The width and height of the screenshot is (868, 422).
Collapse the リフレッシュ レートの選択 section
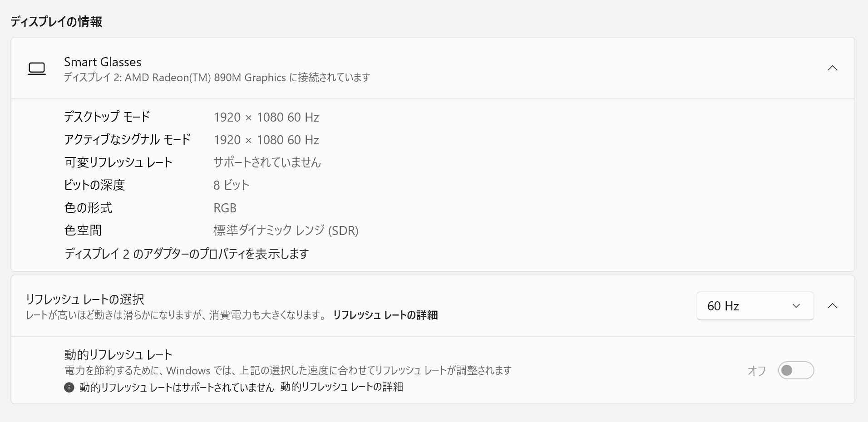[x=832, y=306]
